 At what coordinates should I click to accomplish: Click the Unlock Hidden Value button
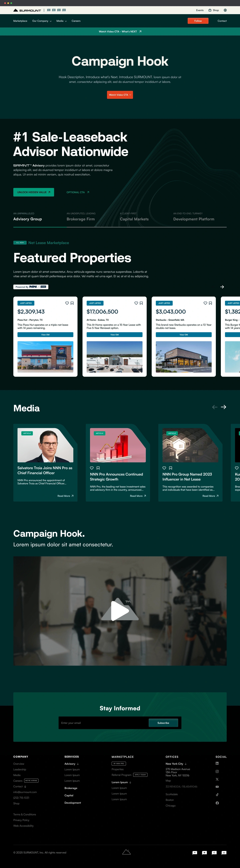(x=33, y=192)
